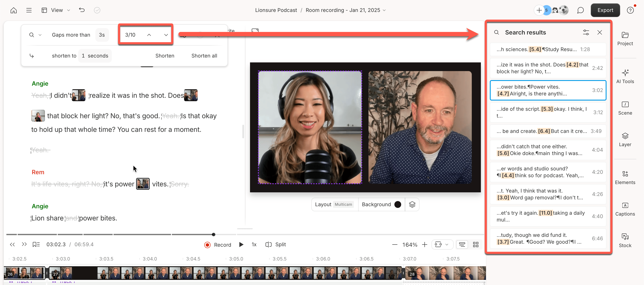The image size is (644, 285).
Task: Start recording with the Record button
Action: click(x=217, y=245)
